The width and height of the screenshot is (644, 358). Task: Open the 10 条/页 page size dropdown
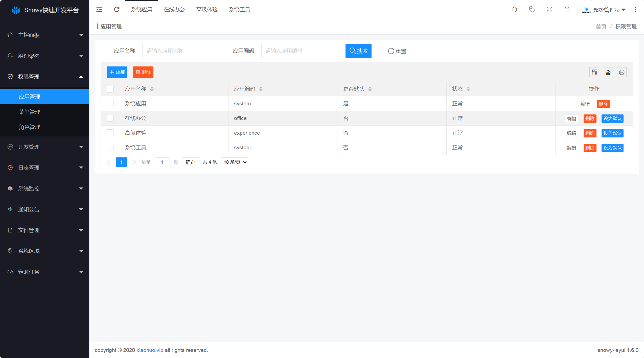[x=235, y=162]
